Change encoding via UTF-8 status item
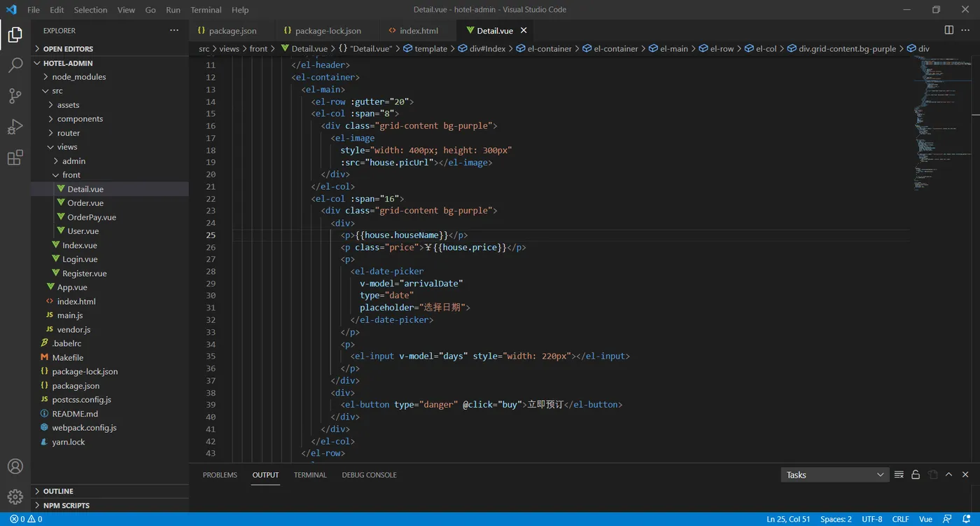This screenshot has width=980, height=526. click(871, 519)
